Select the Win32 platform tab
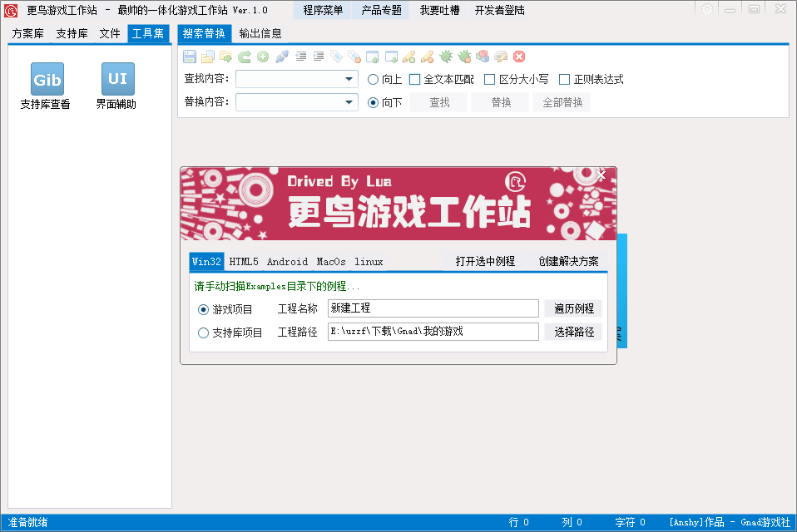797x532 pixels. (206, 262)
